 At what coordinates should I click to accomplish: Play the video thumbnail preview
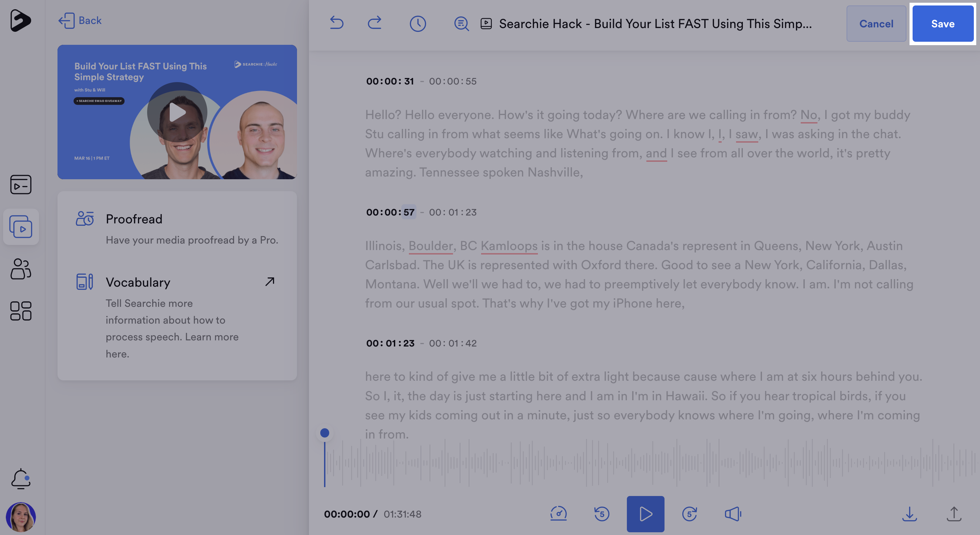[x=177, y=112]
